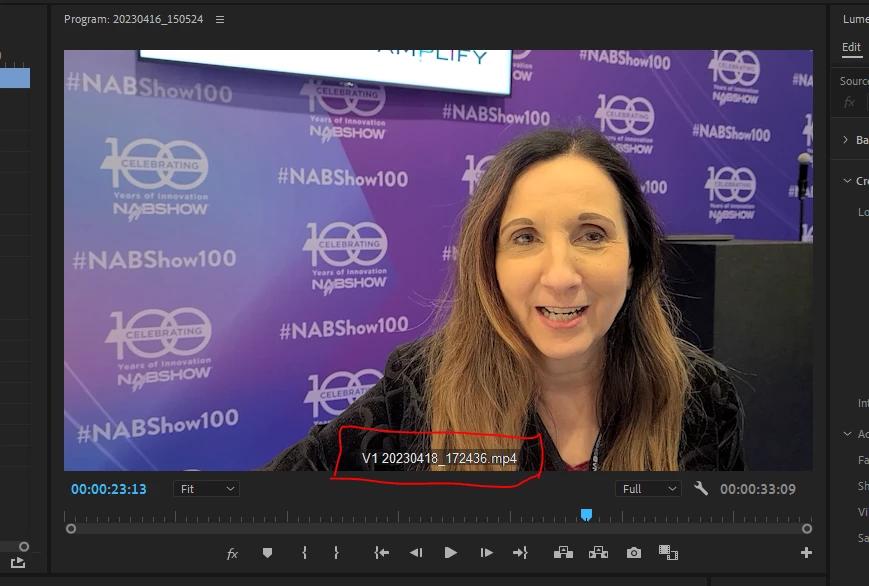Export frame with camera icon
This screenshot has width=869, height=586.
pyautogui.click(x=633, y=553)
